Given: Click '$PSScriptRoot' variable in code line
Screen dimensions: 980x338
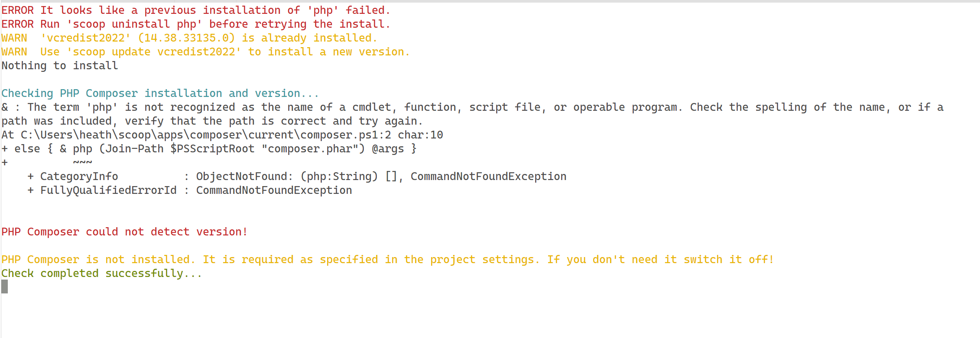Looking at the screenshot, I should point(212,149).
